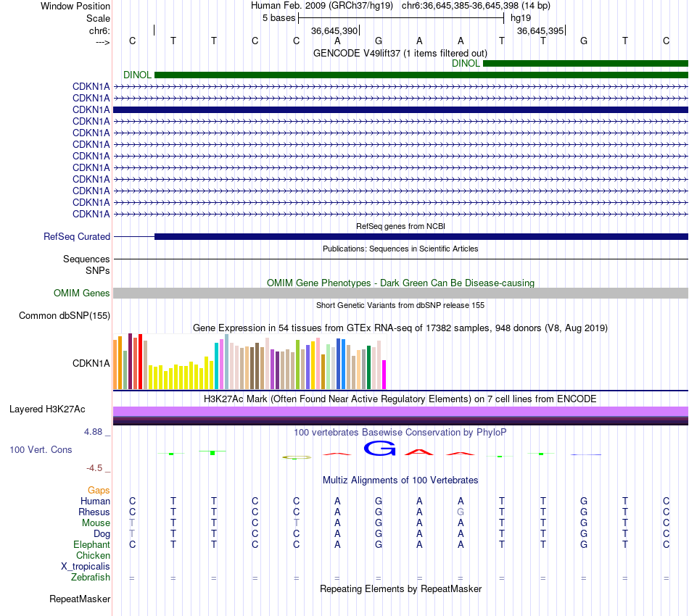Click the X_tropicalis alignment row label
689x616 pixels.
pyautogui.click(x=86, y=567)
